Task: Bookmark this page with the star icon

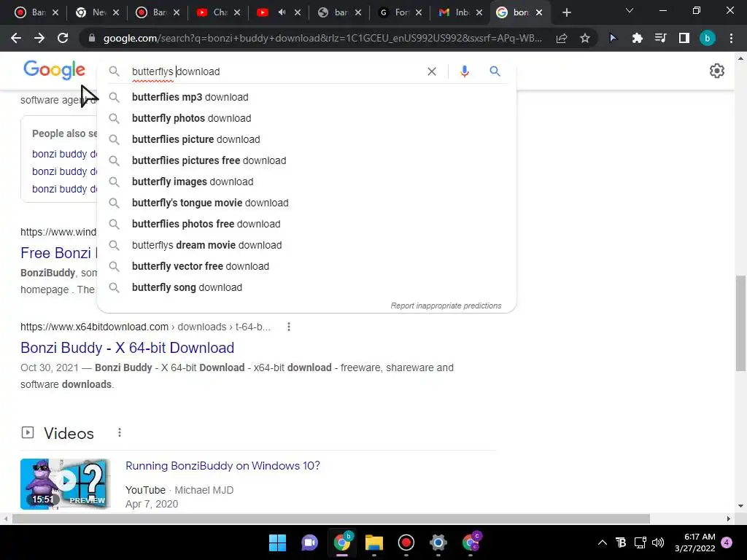Action: [x=585, y=38]
